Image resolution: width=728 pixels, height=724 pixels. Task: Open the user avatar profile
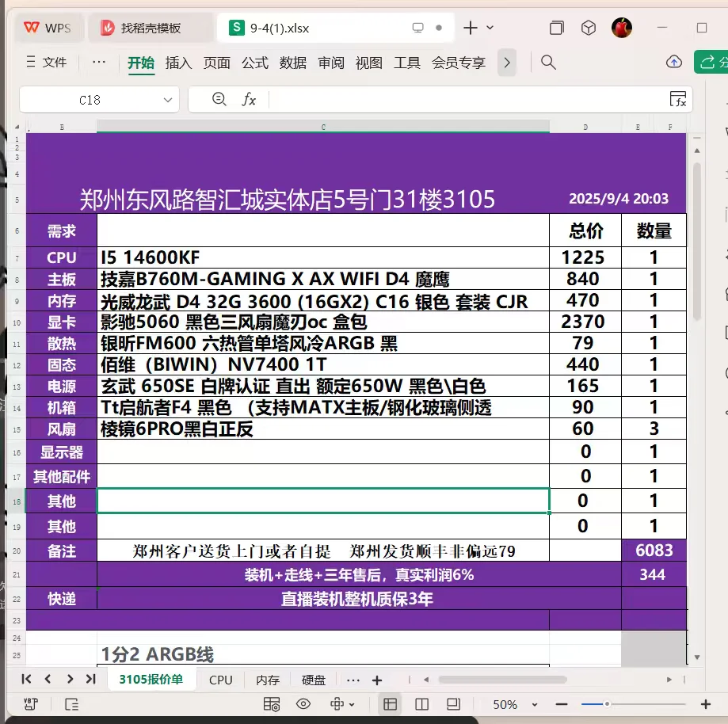(x=621, y=28)
